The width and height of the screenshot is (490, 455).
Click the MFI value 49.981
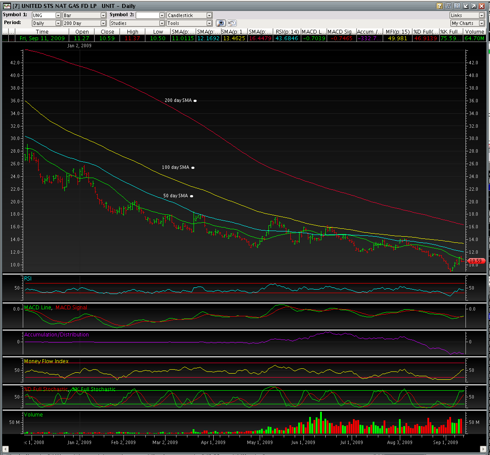tap(397, 38)
